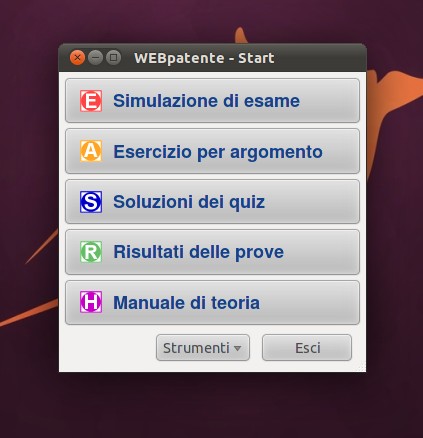423x438 pixels.
Task: Quit with the Esci button
Action: tap(307, 348)
